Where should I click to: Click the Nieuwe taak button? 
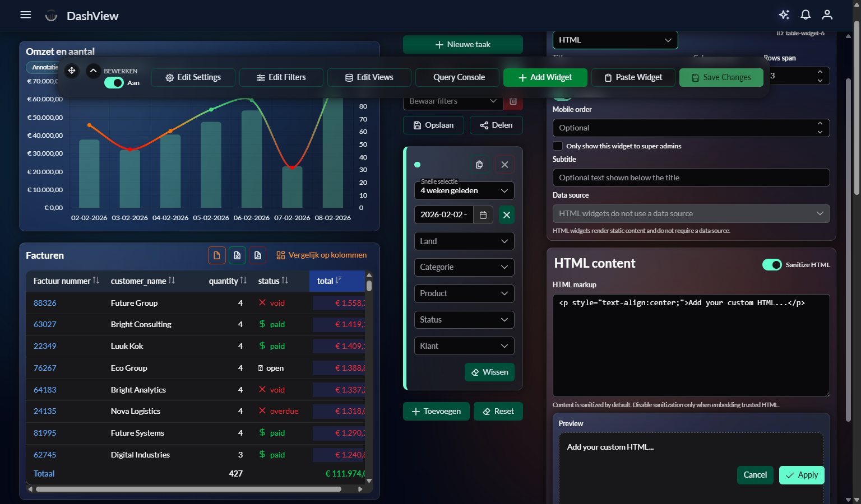coord(462,44)
